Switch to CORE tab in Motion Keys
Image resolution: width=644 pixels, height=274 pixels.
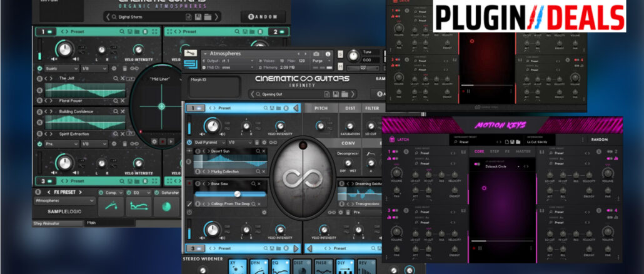point(480,151)
